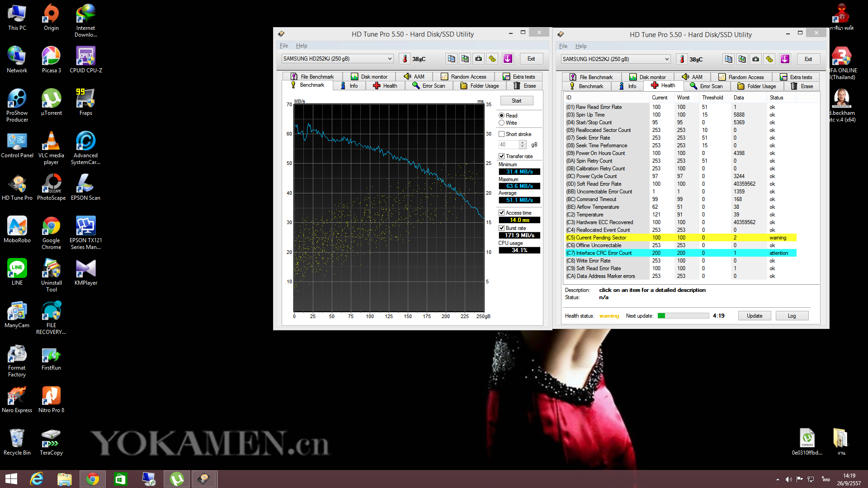Click purple download arrow icon in right window
This screenshot has width=868, height=488.
[785, 59]
